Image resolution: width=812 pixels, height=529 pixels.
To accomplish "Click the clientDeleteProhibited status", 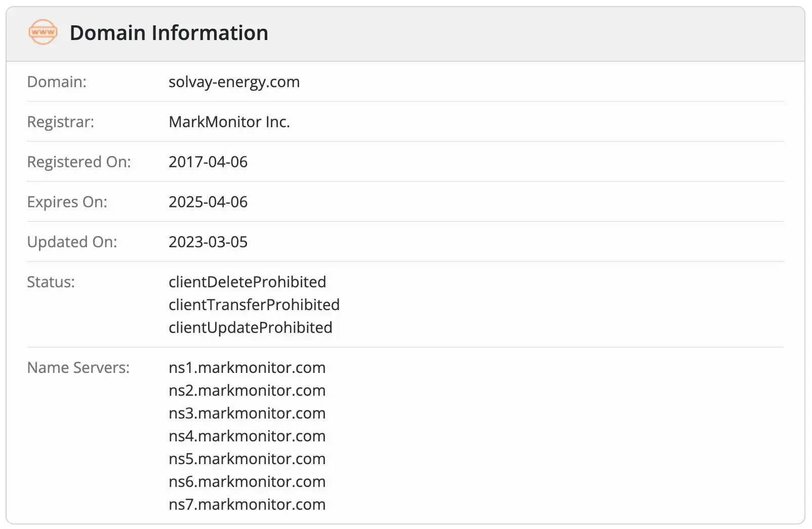I will tap(247, 282).
